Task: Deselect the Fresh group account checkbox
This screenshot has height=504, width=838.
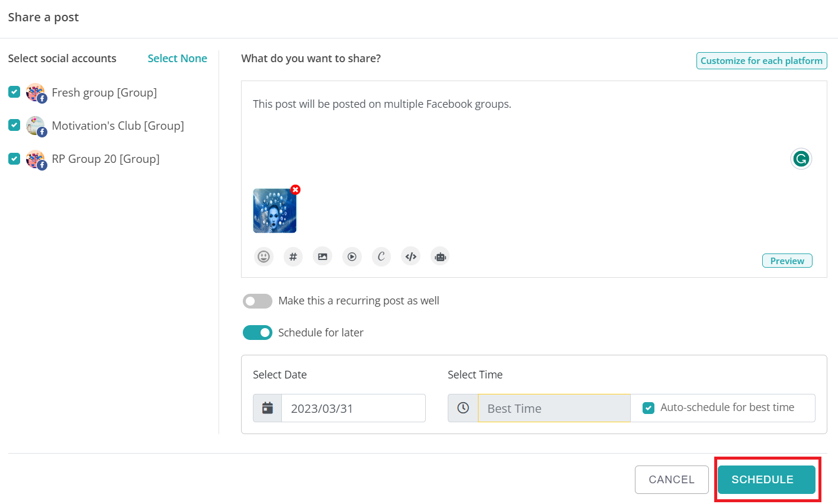Action: click(14, 92)
